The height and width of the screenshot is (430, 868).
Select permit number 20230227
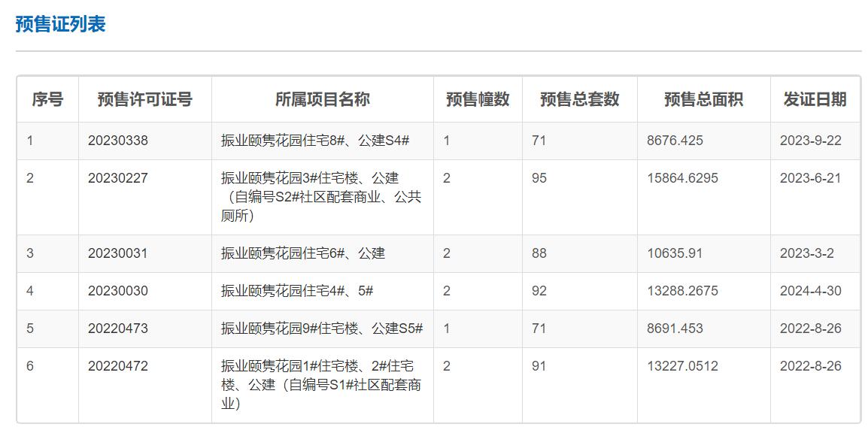[118, 178]
